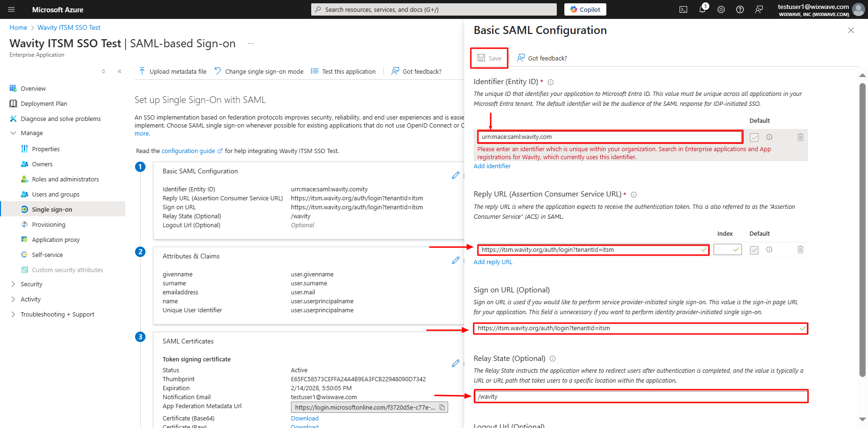Image resolution: width=868 pixels, height=428 pixels.
Task: Open Deployment Plan in the sidebar
Action: click(x=44, y=103)
